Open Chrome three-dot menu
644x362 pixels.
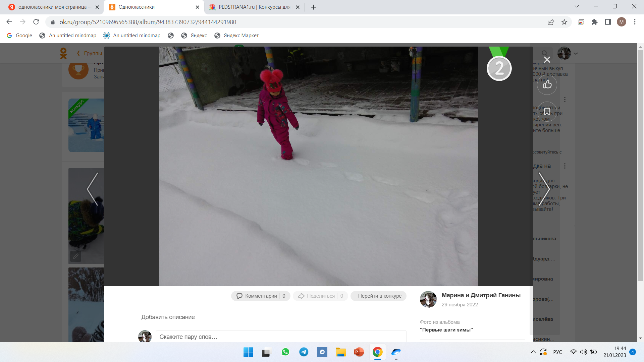[x=635, y=22]
